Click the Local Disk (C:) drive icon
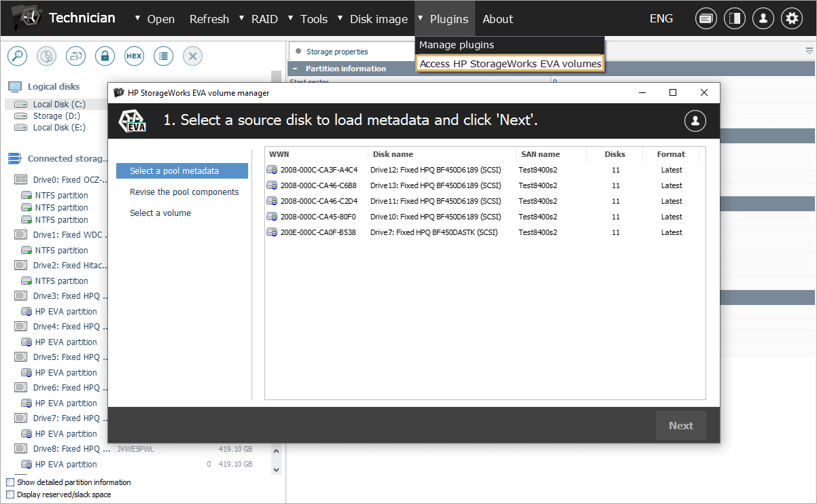The image size is (817, 504). pos(21,105)
